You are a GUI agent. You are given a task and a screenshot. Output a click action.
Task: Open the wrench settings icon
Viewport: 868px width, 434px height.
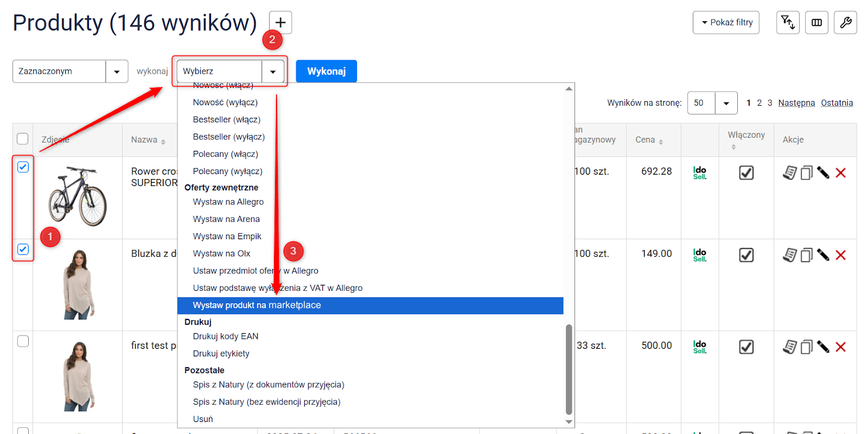pos(845,23)
